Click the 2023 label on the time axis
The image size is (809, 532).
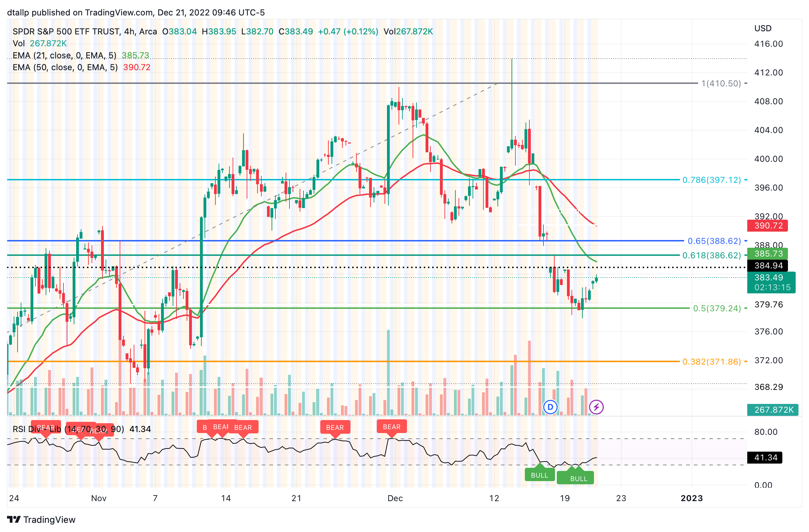(x=692, y=498)
